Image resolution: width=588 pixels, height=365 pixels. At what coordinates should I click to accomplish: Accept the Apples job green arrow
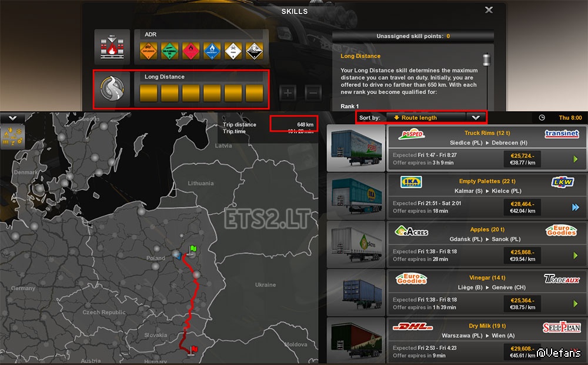[576, 256]
